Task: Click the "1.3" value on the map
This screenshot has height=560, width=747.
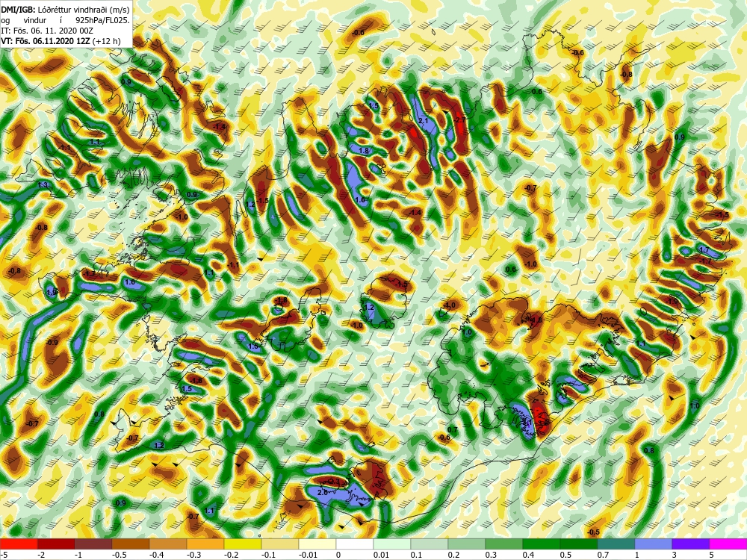Action: pyautogui.click(x=43, y=184)
